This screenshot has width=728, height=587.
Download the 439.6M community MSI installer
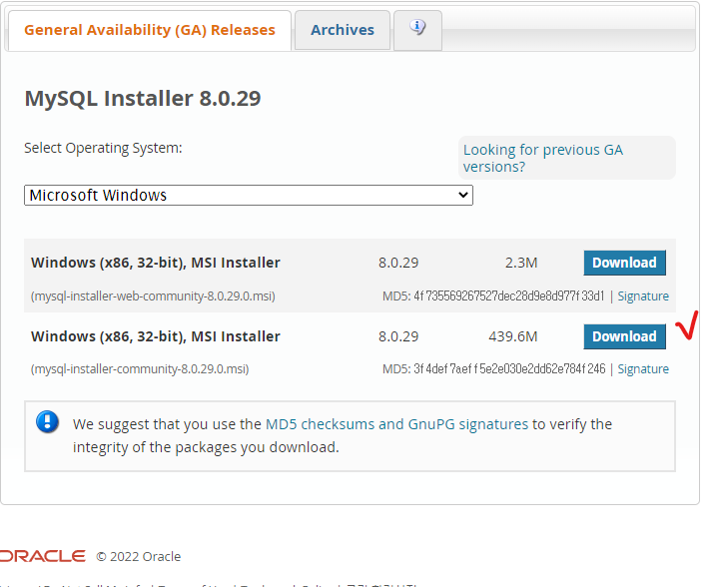pyautogui.click(x=624, y=336)
